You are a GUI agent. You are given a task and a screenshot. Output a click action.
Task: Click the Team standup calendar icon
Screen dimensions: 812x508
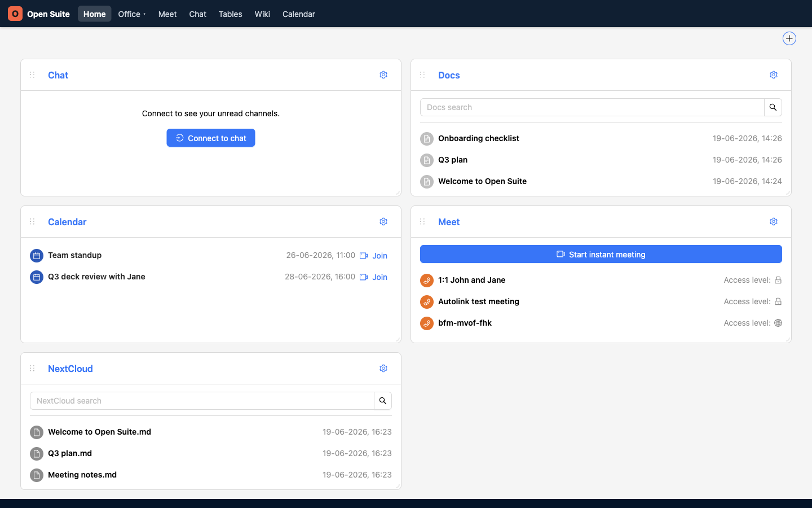[x=37, y=256]
